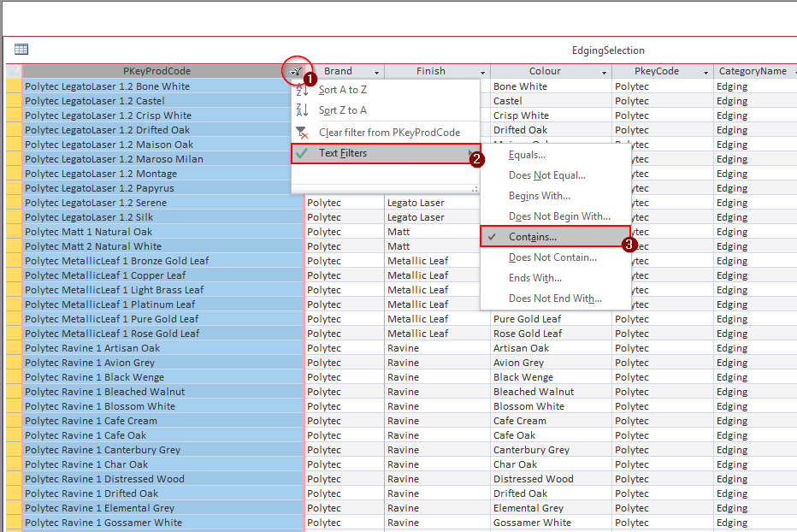Click cell Polytec MetallicLeaf 1 Platinum Leaf
Screen dimensions: 797x532
(x=163, y=304)
